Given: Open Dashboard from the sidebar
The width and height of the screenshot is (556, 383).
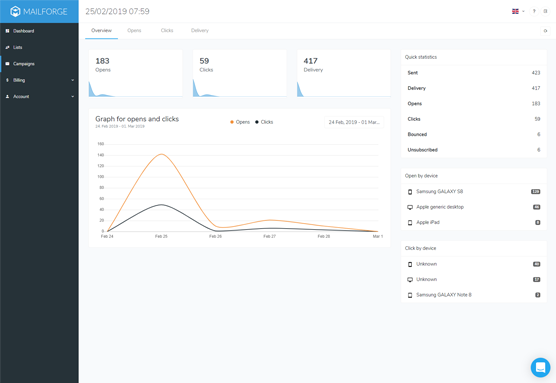Looking at the screenshot, I should pyautogui.click(x=39, y=31).
